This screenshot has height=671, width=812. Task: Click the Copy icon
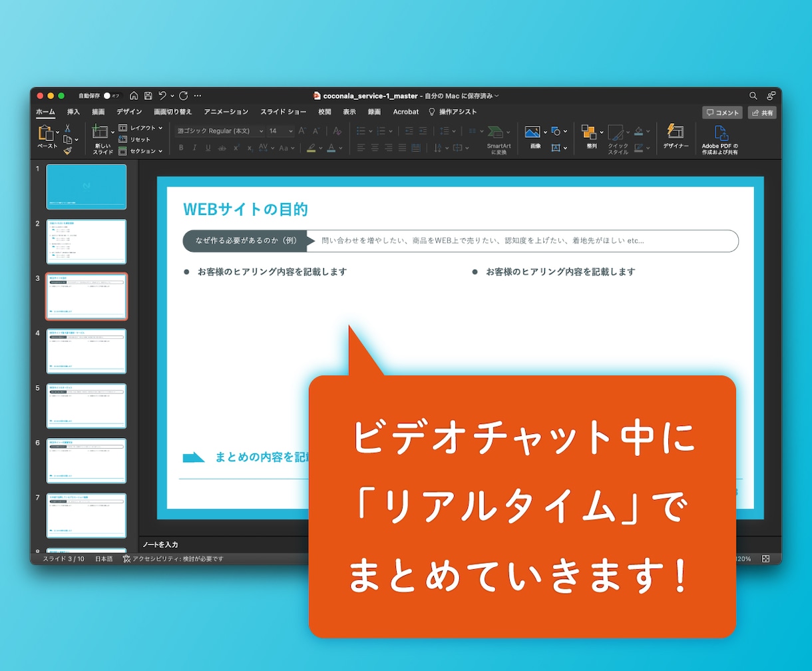tap(67, 140)
